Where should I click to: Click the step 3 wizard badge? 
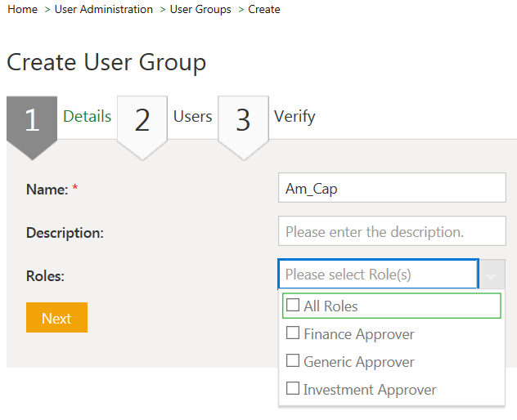243,120
